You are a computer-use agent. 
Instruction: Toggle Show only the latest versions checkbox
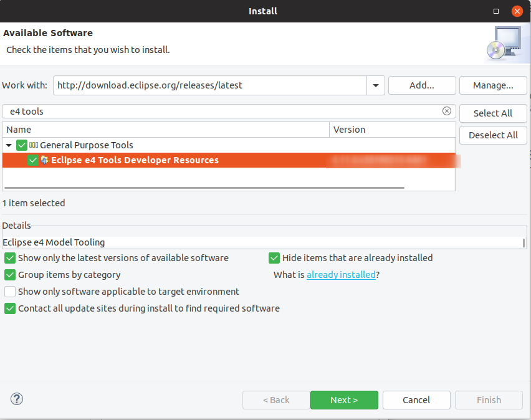point(10,258)
